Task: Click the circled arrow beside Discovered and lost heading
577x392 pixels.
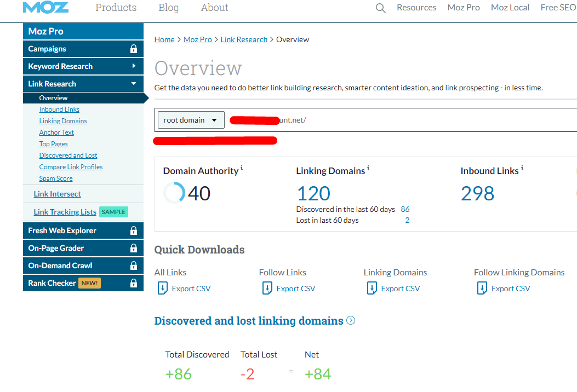Action: point(351,321)
